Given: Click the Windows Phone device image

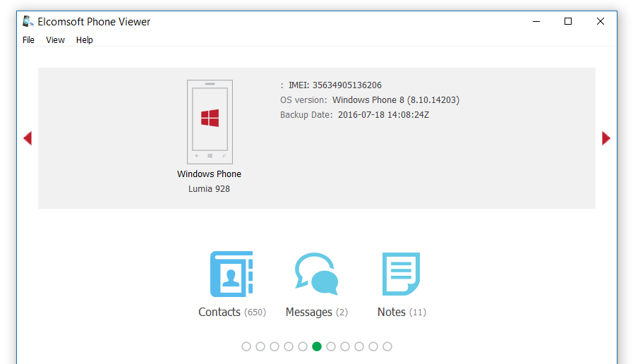Looking at the screenshot, I should (210, 122).
